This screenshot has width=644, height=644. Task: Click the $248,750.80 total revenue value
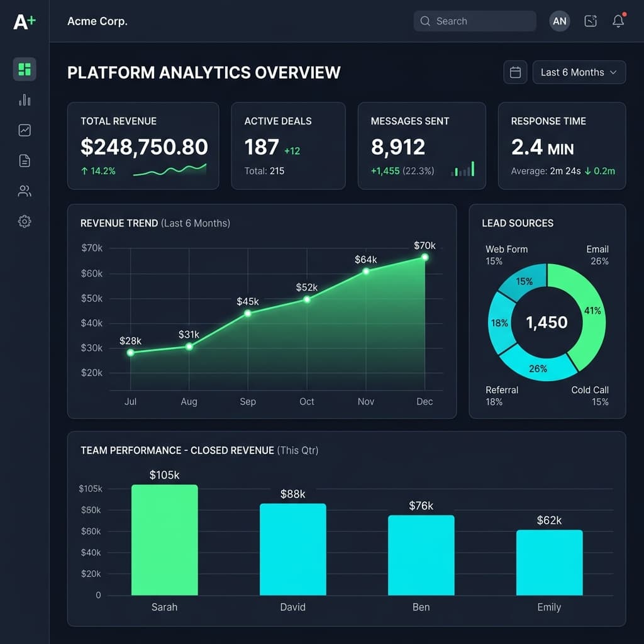tap(144, 147)
